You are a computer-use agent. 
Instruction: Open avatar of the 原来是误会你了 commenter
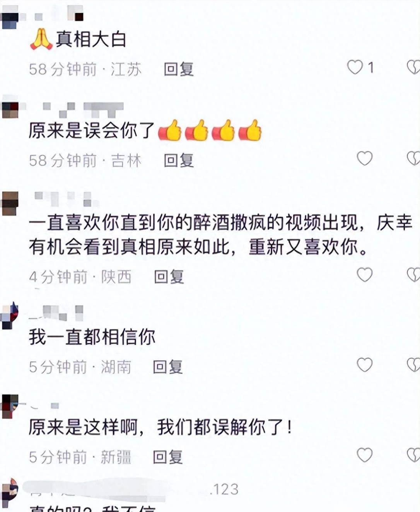[x=10, y=110]
